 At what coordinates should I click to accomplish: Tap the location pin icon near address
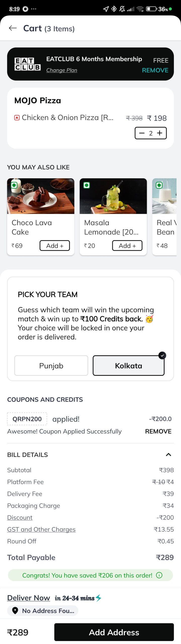tap(15, 610)
